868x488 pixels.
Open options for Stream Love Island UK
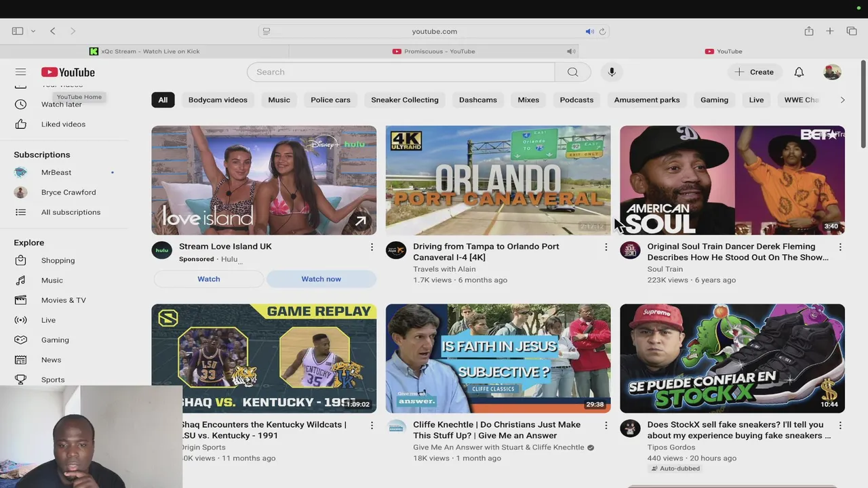372,247
